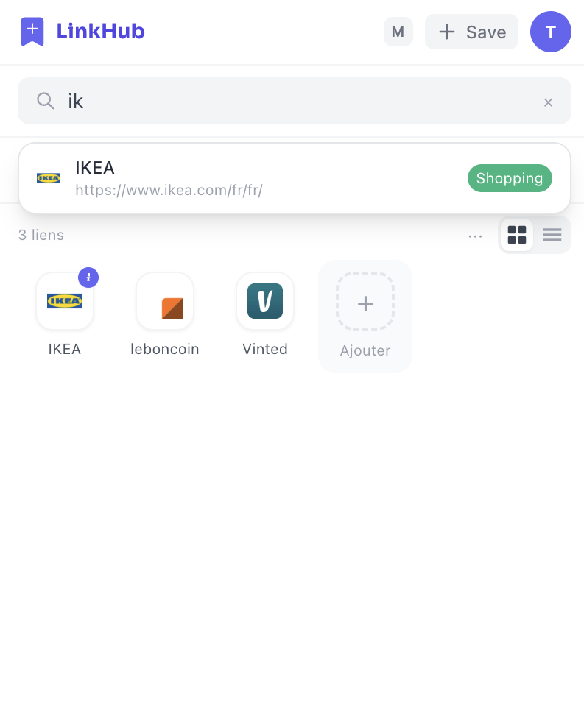Click the magnifying glass search icon
The height and width of the screenshot is (728, 584).
click(x=46, y=101)
